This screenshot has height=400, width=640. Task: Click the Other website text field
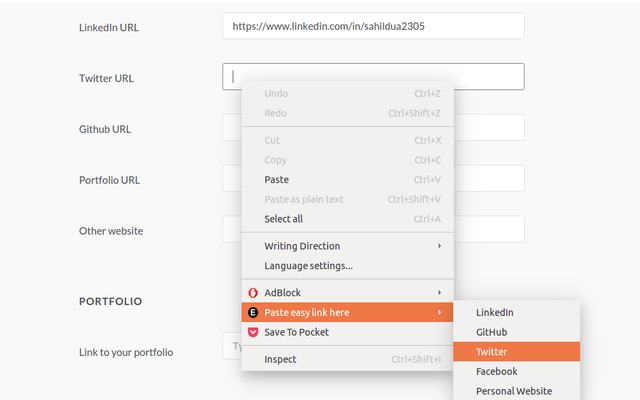489,229
